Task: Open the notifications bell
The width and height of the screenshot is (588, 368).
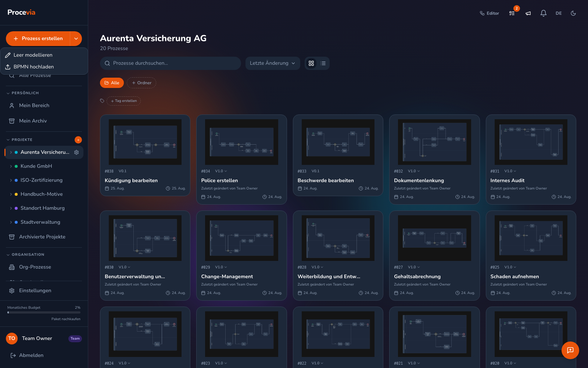Action: point(544,13)
